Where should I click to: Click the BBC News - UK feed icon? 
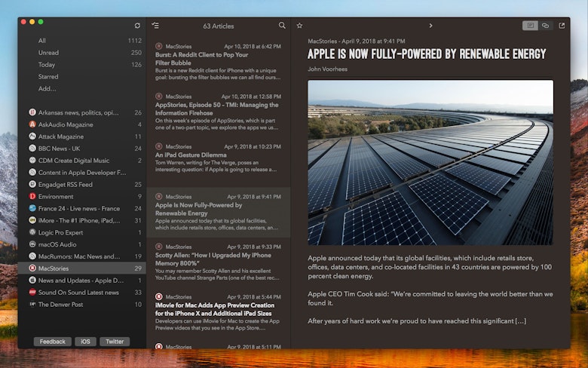click(32, 148)
